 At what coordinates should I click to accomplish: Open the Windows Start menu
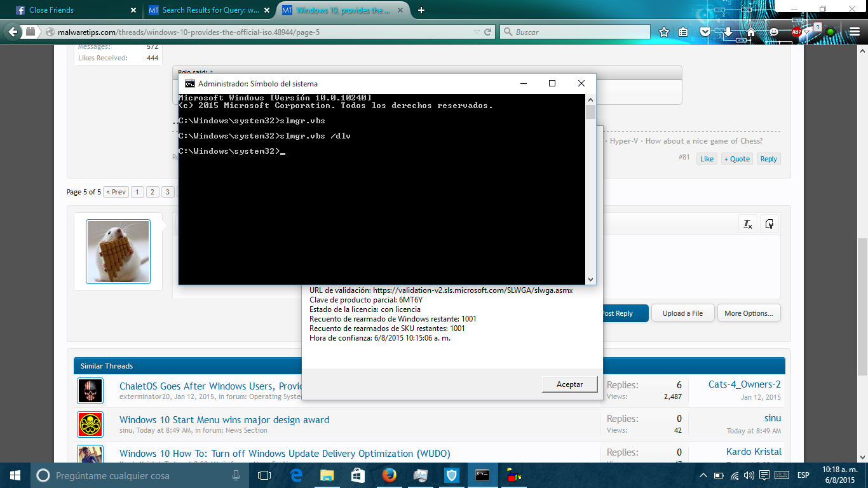pos(15,475)
